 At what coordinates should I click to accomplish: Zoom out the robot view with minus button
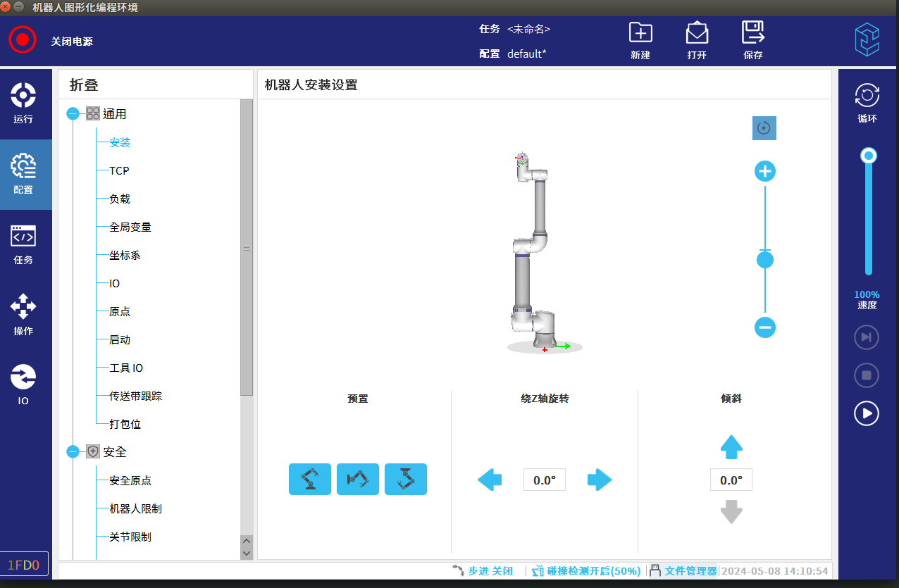pos(764,327)
